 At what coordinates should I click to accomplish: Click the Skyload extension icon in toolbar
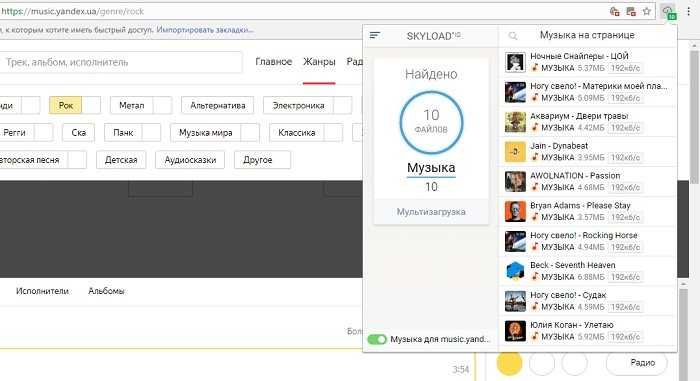pyautogui.click(x=668, y=12)
